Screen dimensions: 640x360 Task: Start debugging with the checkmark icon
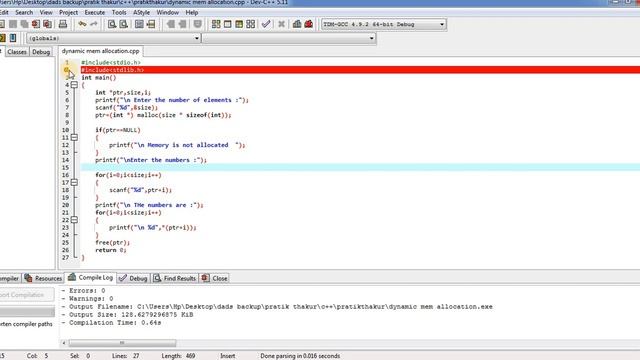[266, 24]
